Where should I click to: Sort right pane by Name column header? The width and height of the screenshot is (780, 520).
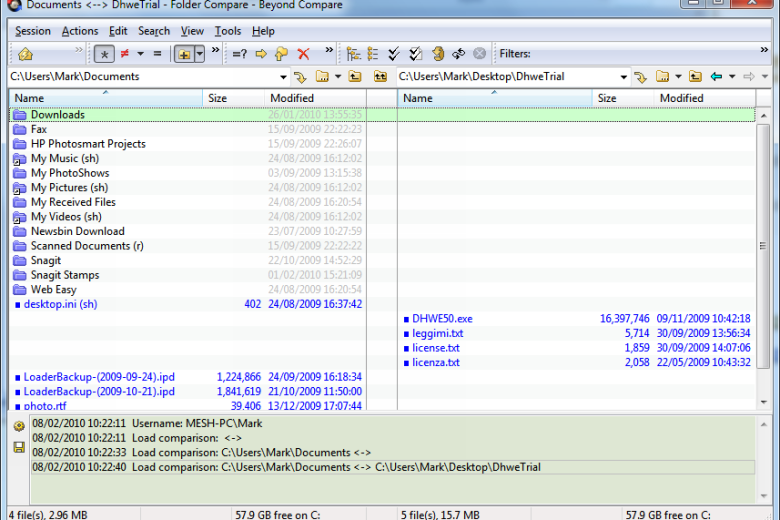pyautogui.click(x=495, y=98)
